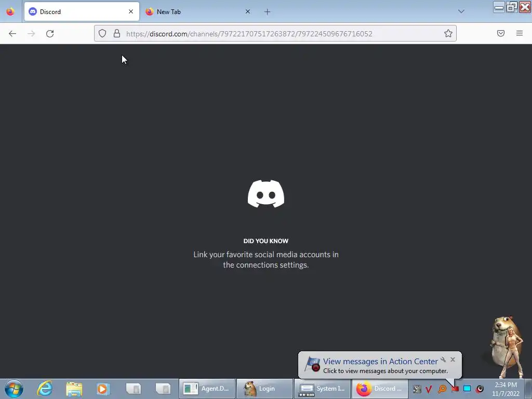Click the Discord Firefox taskbar button
The image size is (532, 399).
coord(380,389)
